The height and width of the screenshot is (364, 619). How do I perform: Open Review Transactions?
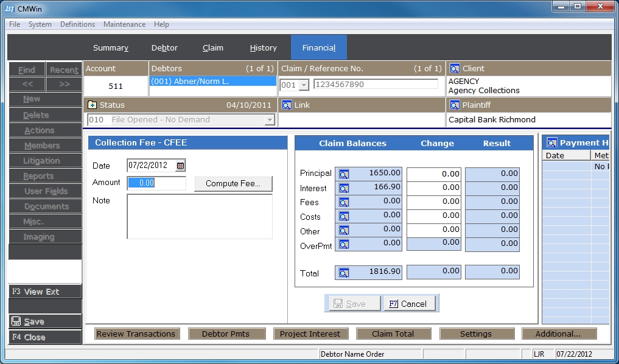click(136, 334)
